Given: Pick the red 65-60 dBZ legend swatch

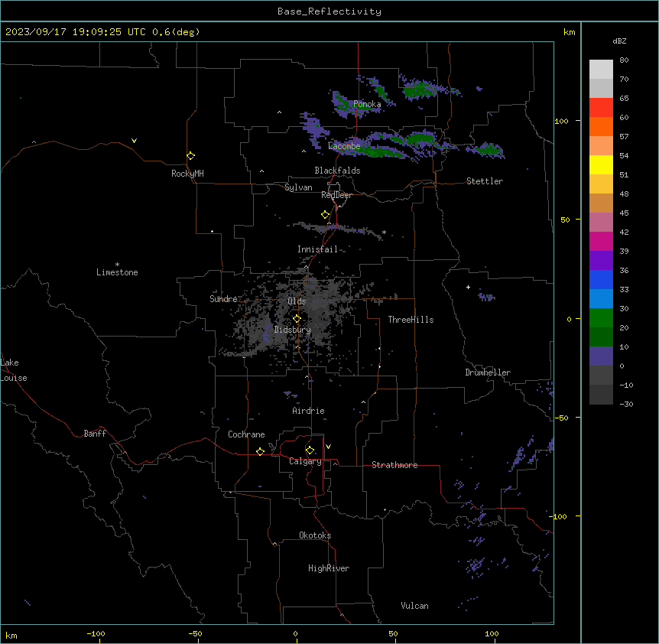Looking at the screenshot, I should pos(601,108).
